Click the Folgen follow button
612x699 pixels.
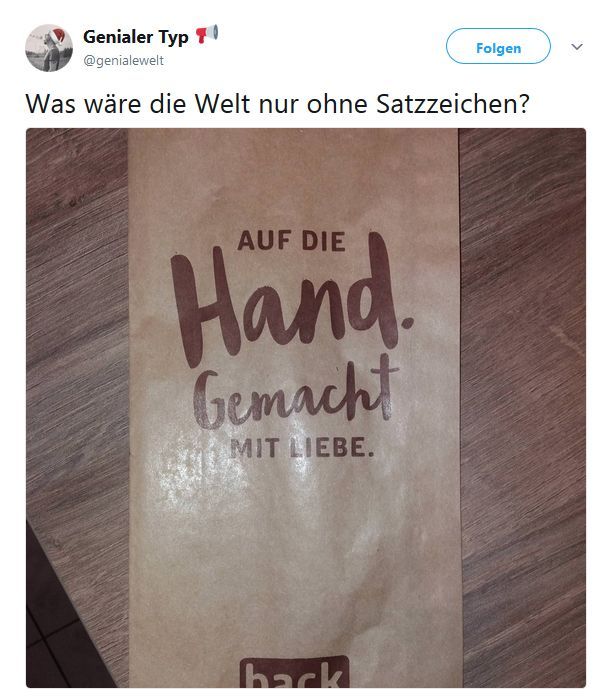(498, 46)
